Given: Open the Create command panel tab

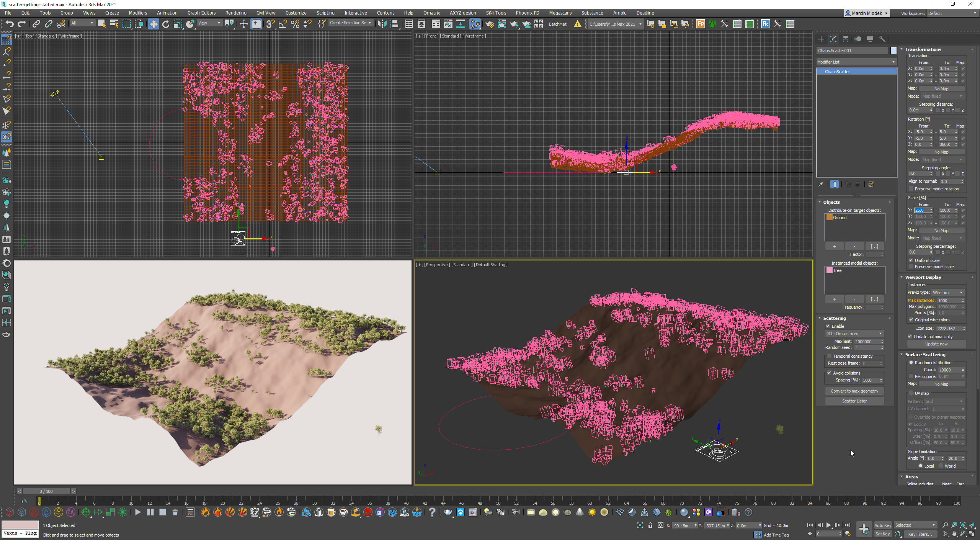Looking at the screenshot, I should click(x=821, y=39).
